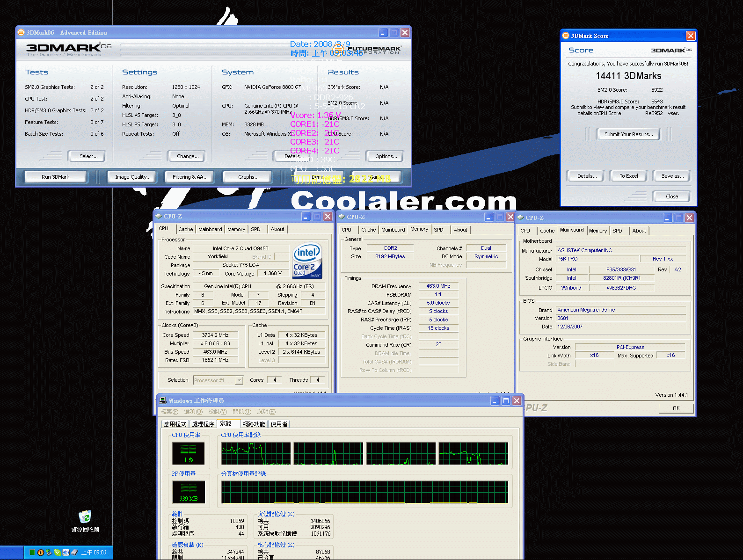
Task: Open Filtering & AA... settings
Action: [x=190, y=177]
